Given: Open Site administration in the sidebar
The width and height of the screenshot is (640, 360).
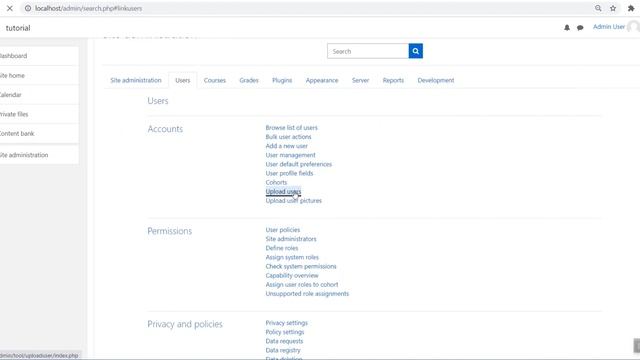Looking at the screenshot, I should (39, 155).
